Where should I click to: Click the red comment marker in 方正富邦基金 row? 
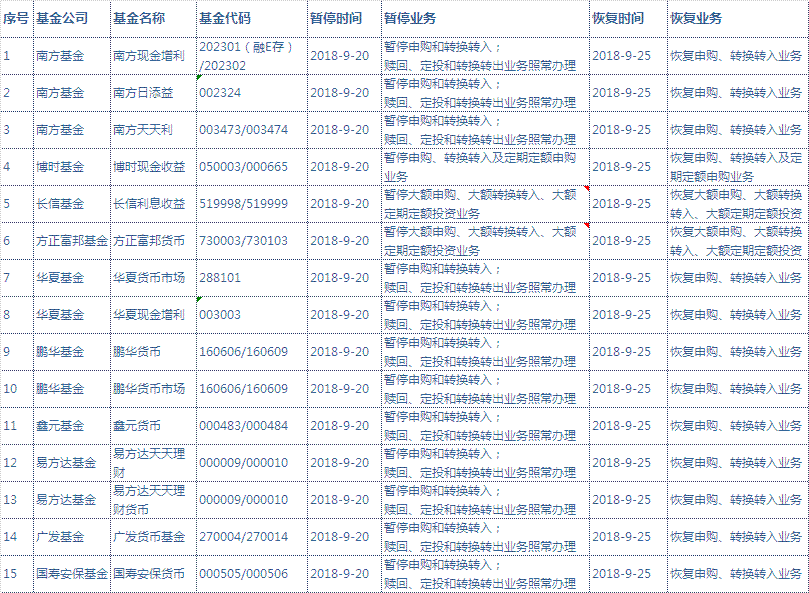point(586,225)
